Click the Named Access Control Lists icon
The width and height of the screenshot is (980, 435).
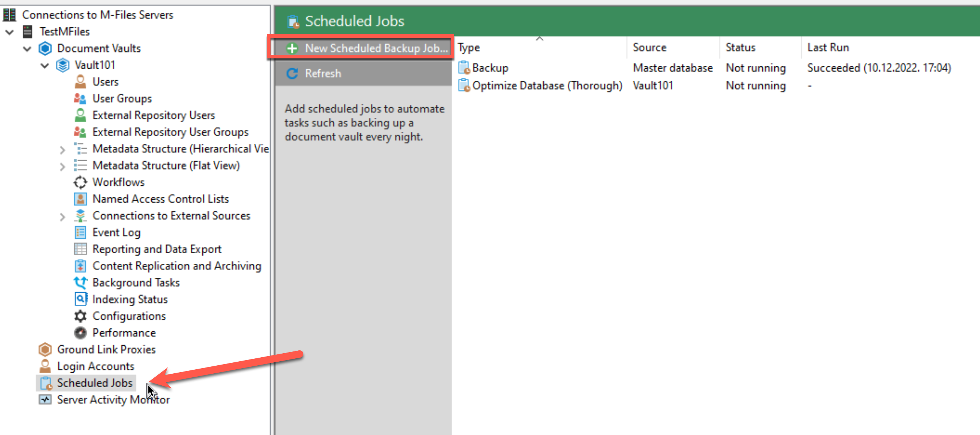tap(80, 199)
